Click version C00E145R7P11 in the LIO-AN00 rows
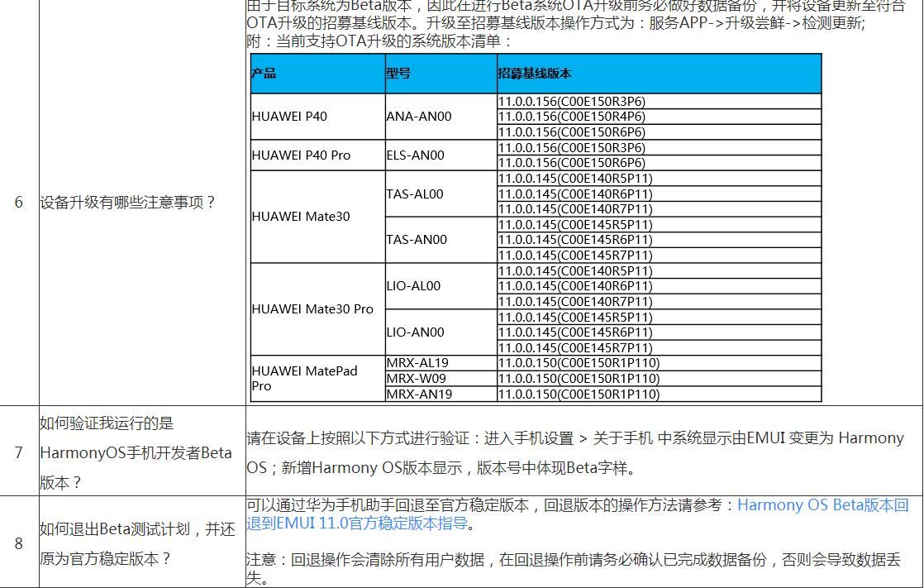The height and width of the screenshot is (588, 924). point(659,347)
